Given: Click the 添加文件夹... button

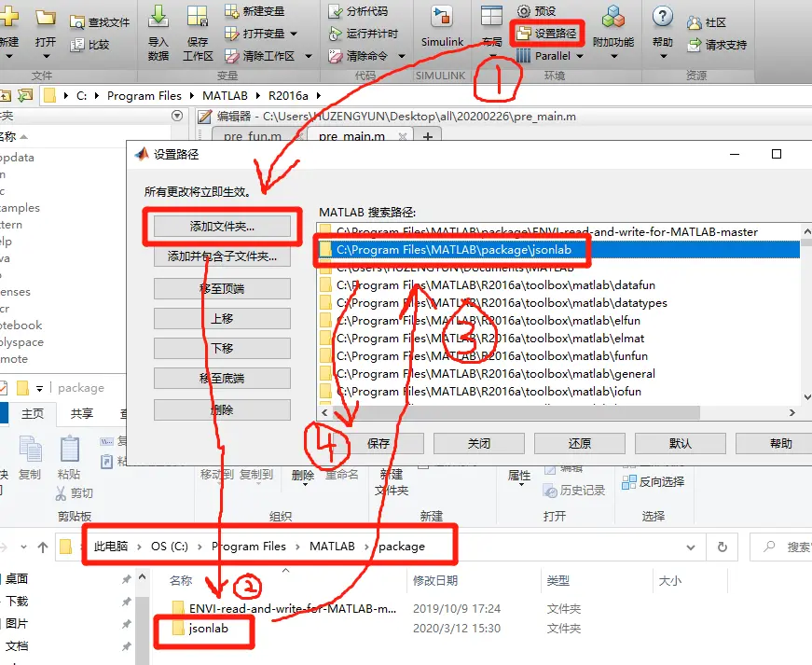Looking at the screenshot, I should [x=222, y=227].
